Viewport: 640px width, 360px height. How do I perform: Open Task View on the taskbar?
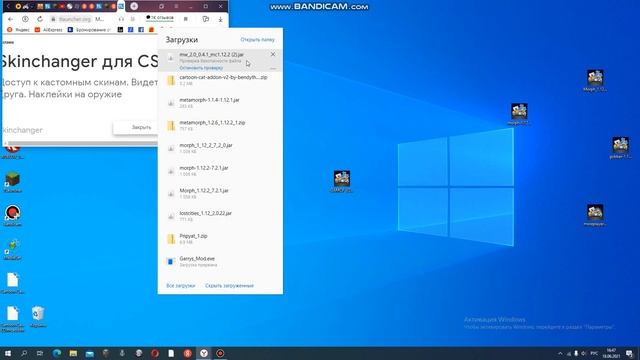tap(40, 353)
